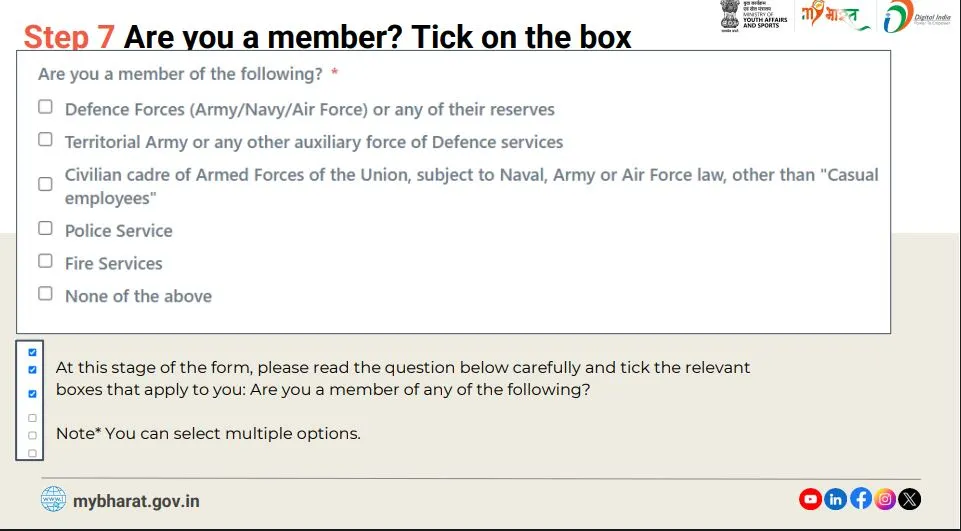Select the Civilian cadre of Armed Forces checkbox

(45, 184)
